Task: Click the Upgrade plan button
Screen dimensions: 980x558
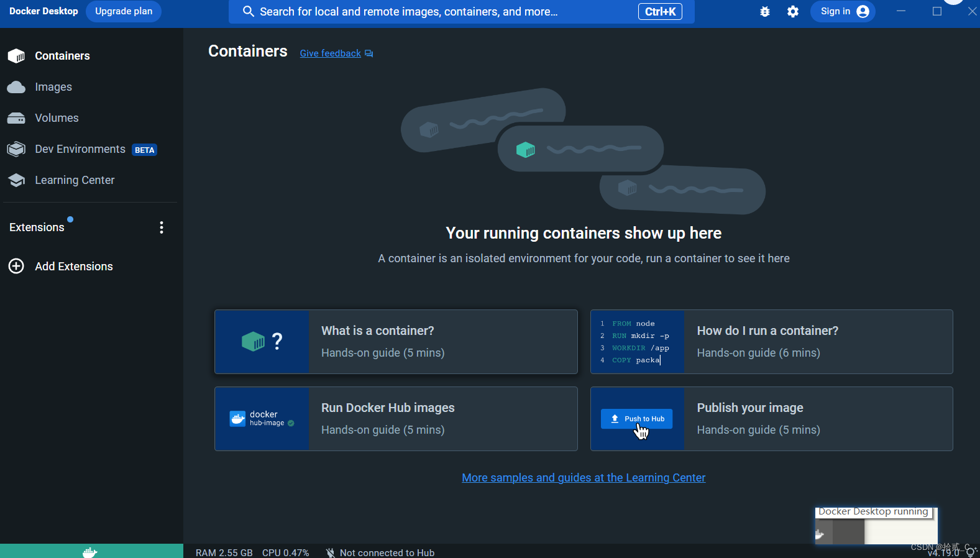Action: 124,11
